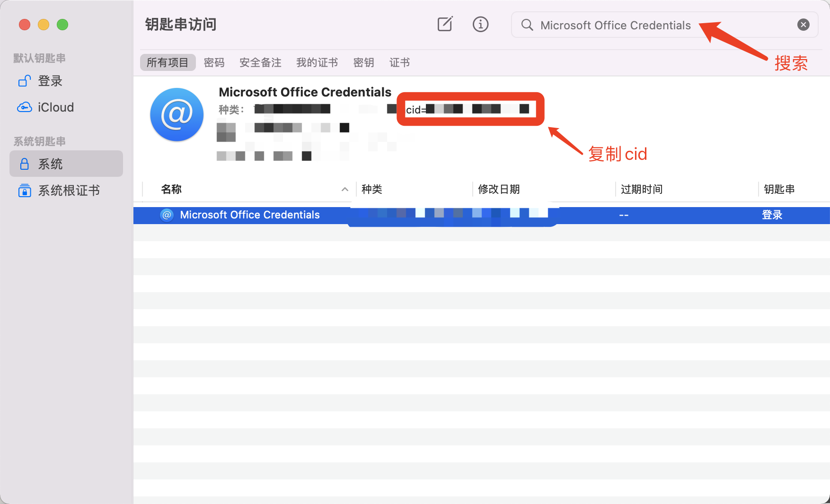Click the 登录 keychain cell in selected row
This screenshot has height=504, width=830.
(x=772, y=215)
